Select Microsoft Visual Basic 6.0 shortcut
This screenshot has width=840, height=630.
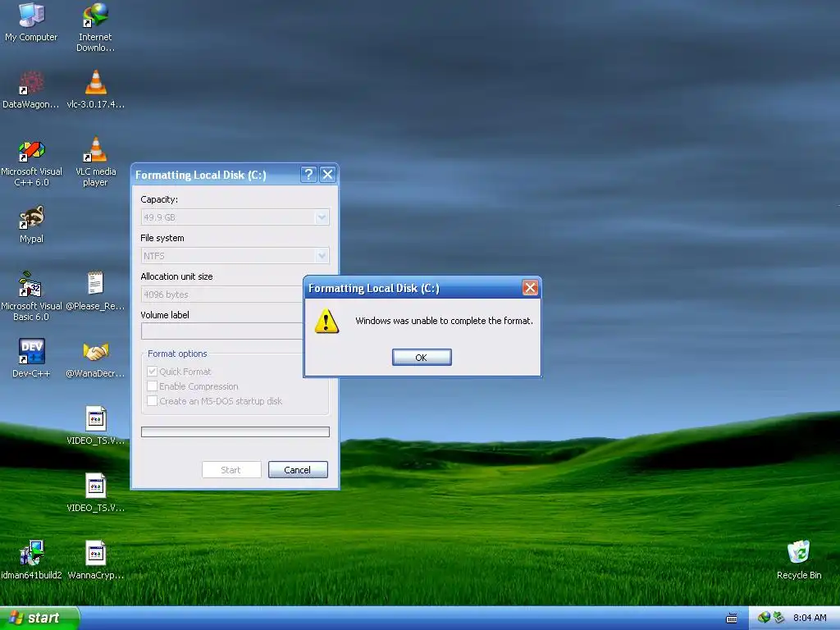point(31,296)
